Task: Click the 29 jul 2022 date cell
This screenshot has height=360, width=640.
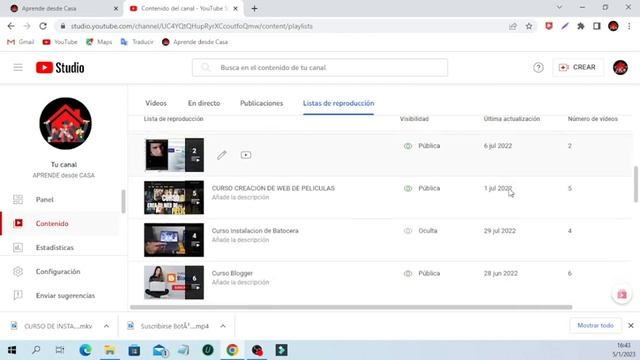Action: click(x=500, y=231)
